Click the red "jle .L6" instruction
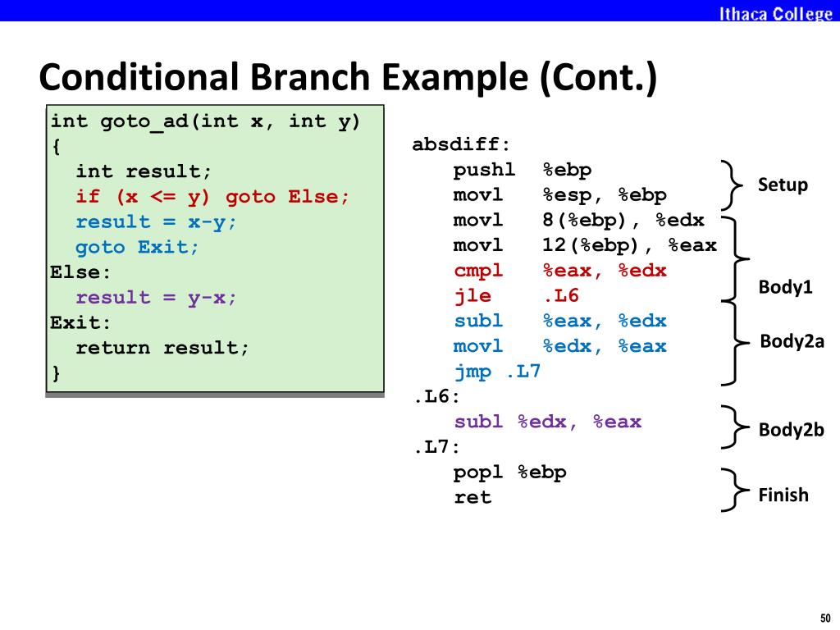 click(x=517, y=295)
